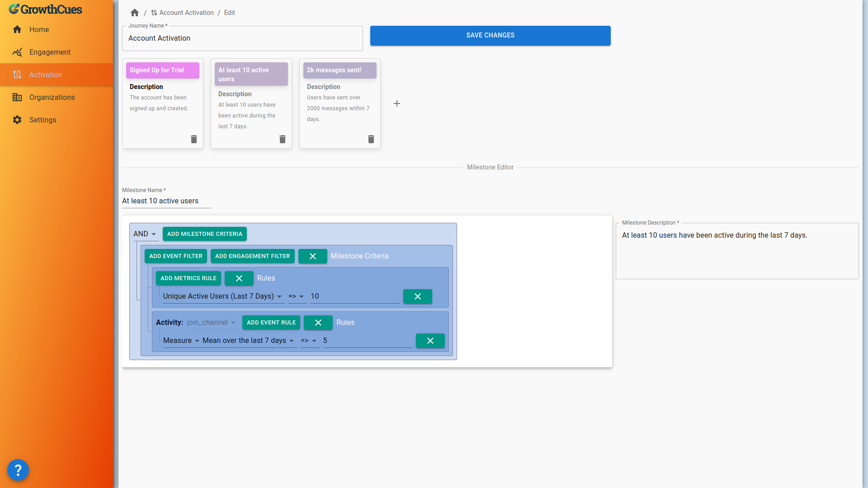Delete the Mean over last 7 days rule
Screen dimensions: 868x488
tap(430, 341)
